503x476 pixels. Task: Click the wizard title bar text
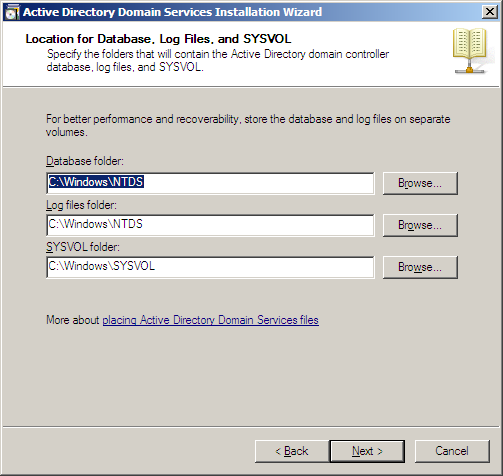tap(172, 12)
